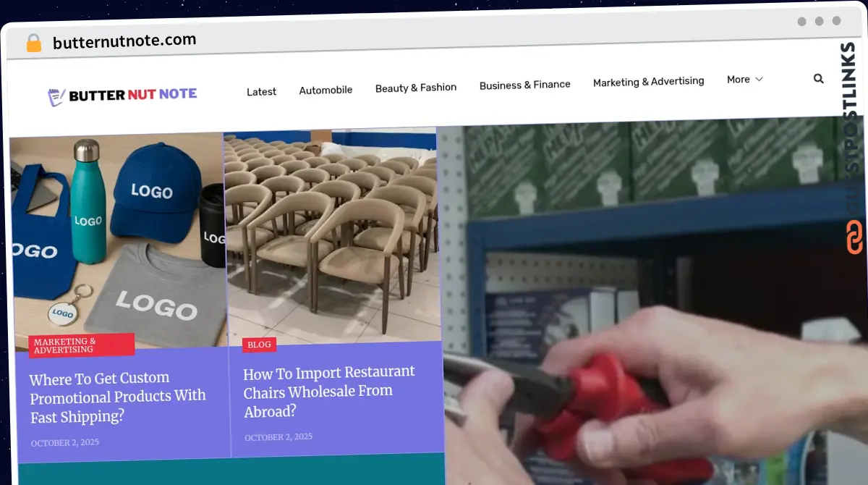Viewport: 868px width, 485px height.
Task: Read the Import Restaurant Chairs article
Action: [x=328, y=391]
